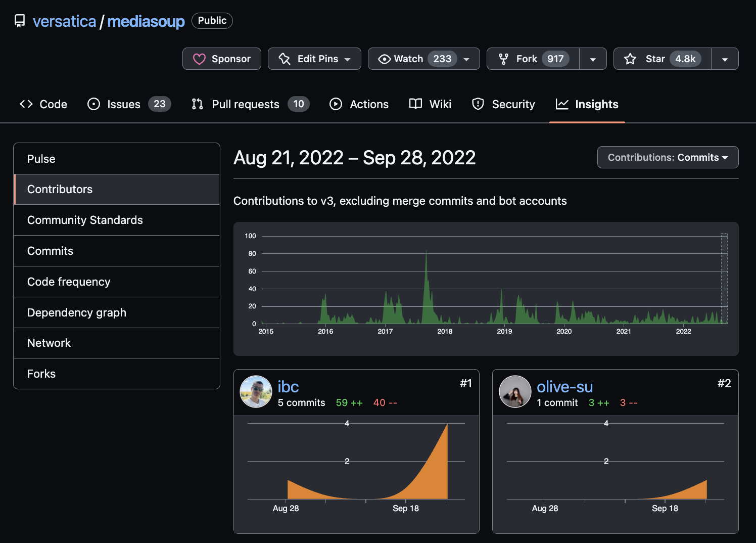The image size is (756, 543).
Task: Click the Actions play-circle icon
Action: (336, 104)
